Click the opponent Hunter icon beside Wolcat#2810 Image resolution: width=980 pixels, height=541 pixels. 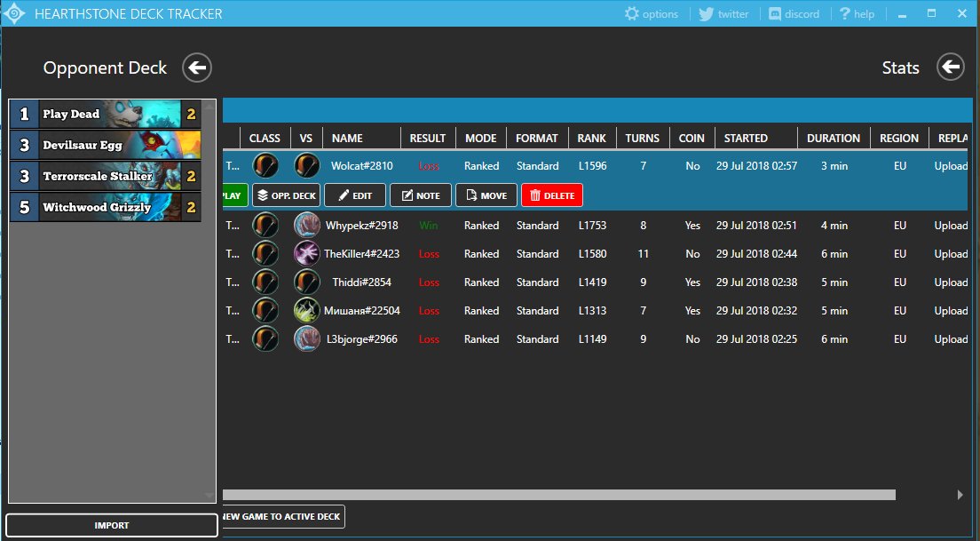307,166
